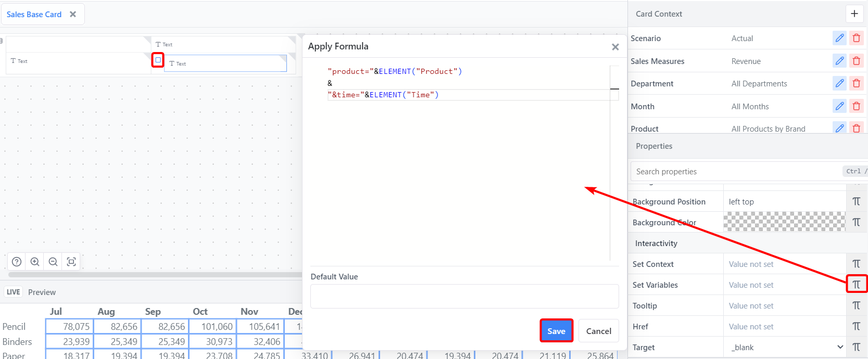The image size is (868, 359).
Task: Open formula editor for Background Color
Action: coord(857,222)
